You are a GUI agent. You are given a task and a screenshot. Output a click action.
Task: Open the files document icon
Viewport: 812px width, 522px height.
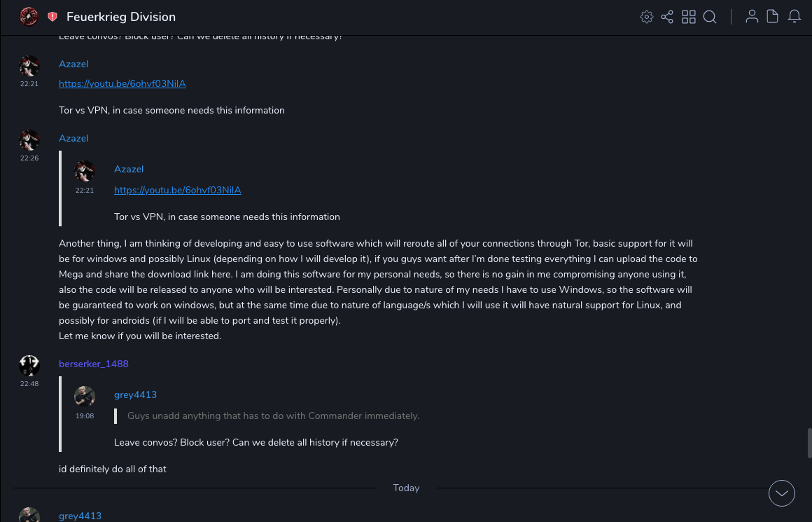pos(773,17)
